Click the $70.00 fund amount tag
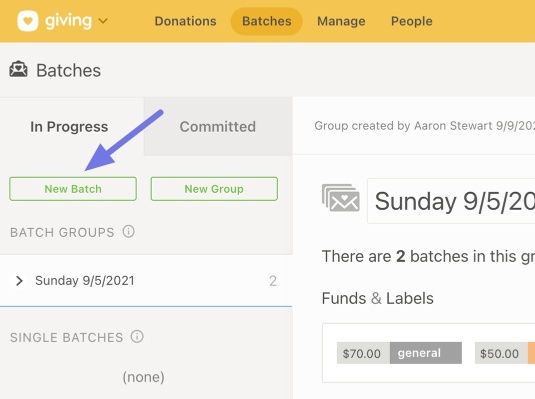 (363, 353)
